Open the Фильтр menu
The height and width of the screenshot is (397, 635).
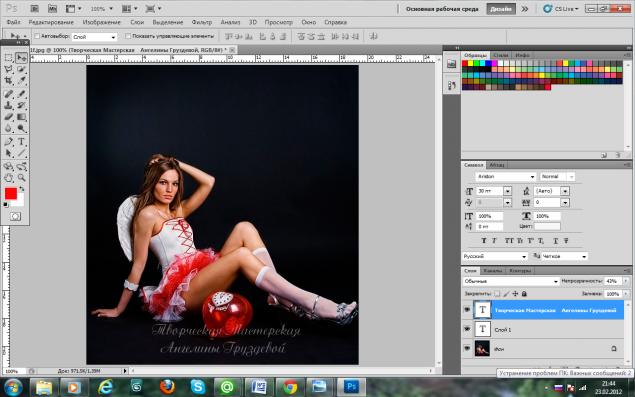tap(202, 22)
